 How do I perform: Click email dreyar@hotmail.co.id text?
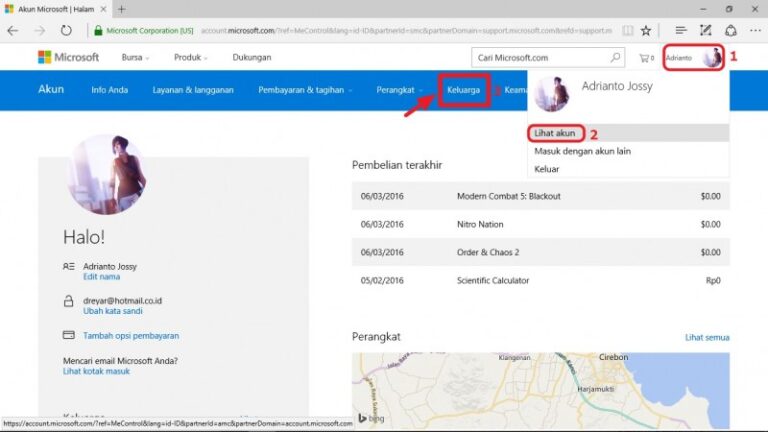(122, 301)
